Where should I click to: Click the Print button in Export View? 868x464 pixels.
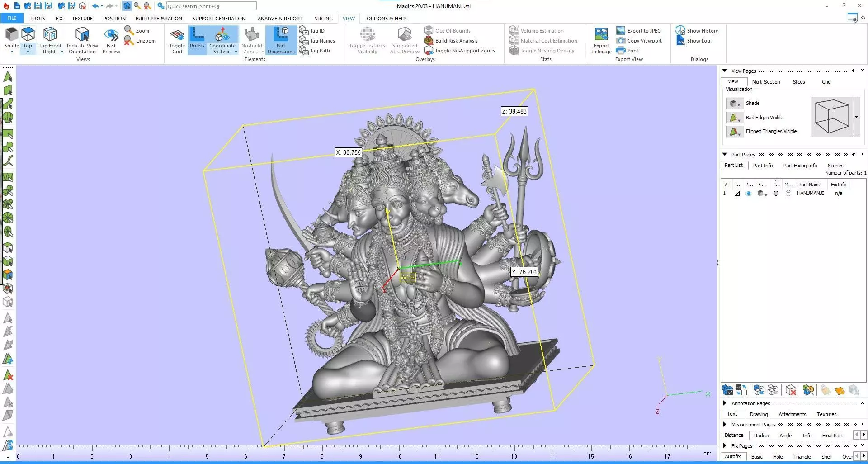[x=627, y=51]
